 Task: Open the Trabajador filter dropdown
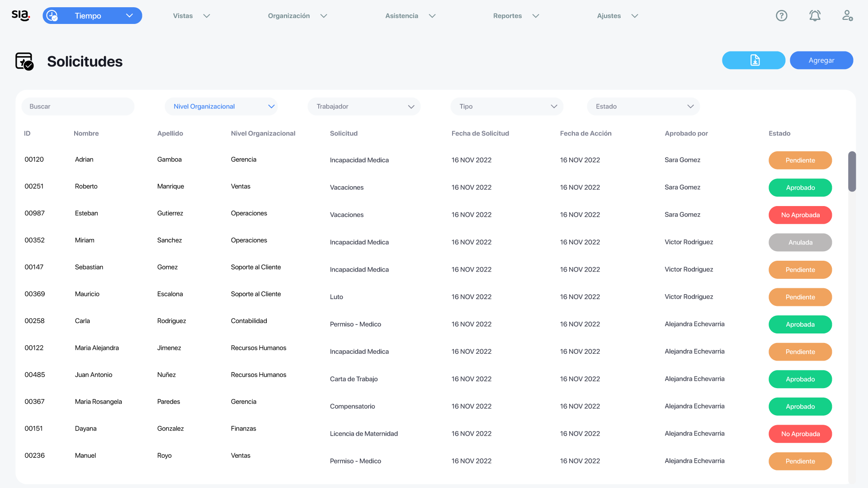tap(364, 107)
